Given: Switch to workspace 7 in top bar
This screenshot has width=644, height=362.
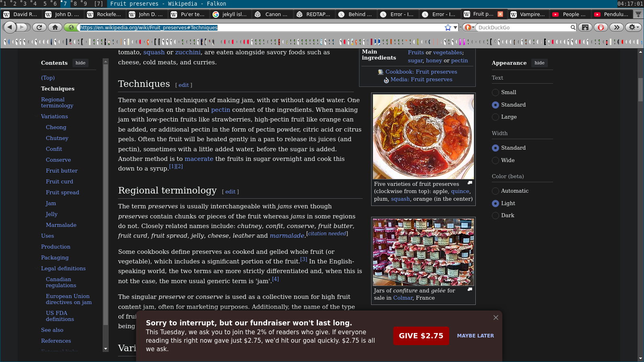Looking at the screenshot, I should coord(65,4).
